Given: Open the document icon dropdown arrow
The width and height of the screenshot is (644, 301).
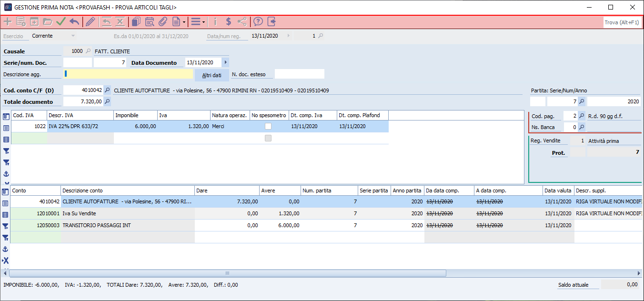Looking at the screenshot, I should click(x=184, y=22).
